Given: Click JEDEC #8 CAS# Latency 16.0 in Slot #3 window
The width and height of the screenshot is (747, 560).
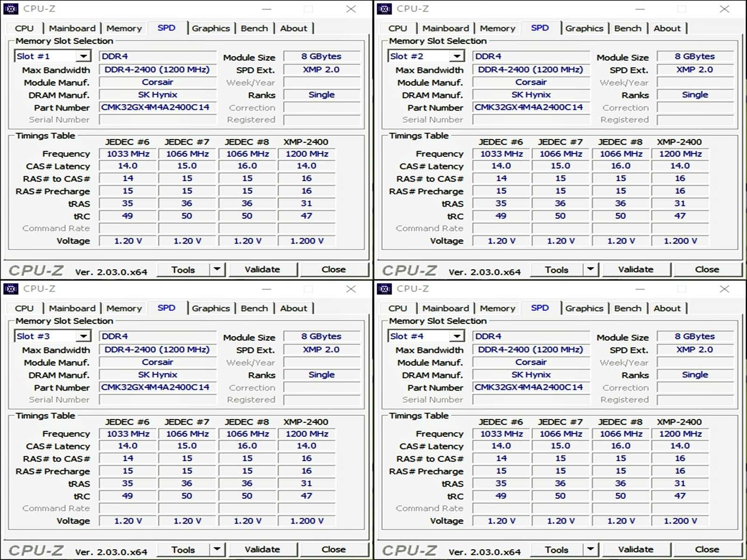Looking at the screenshot, I should [247, 446].
